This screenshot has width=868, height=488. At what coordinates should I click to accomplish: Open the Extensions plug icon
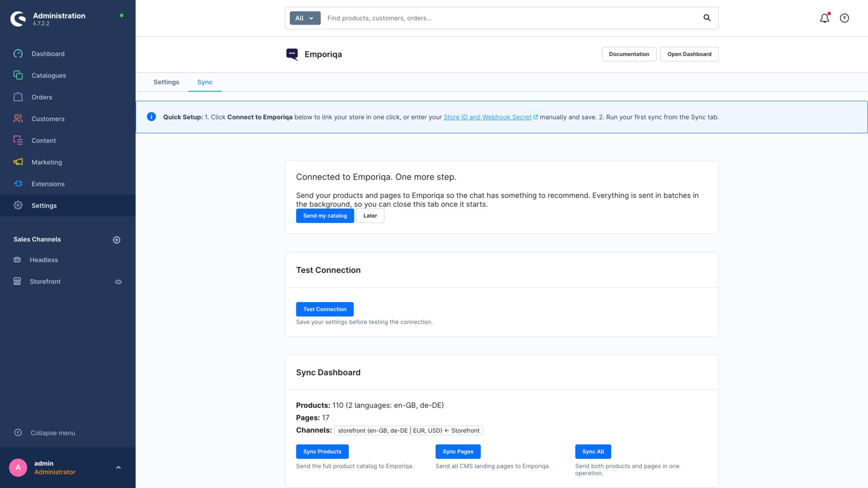point(18,183)
